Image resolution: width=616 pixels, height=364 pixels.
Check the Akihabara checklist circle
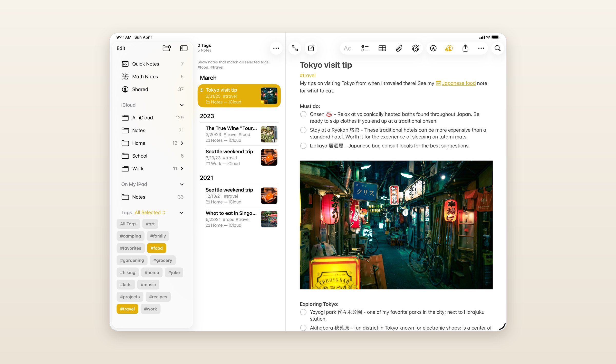(x=303, y=328)
